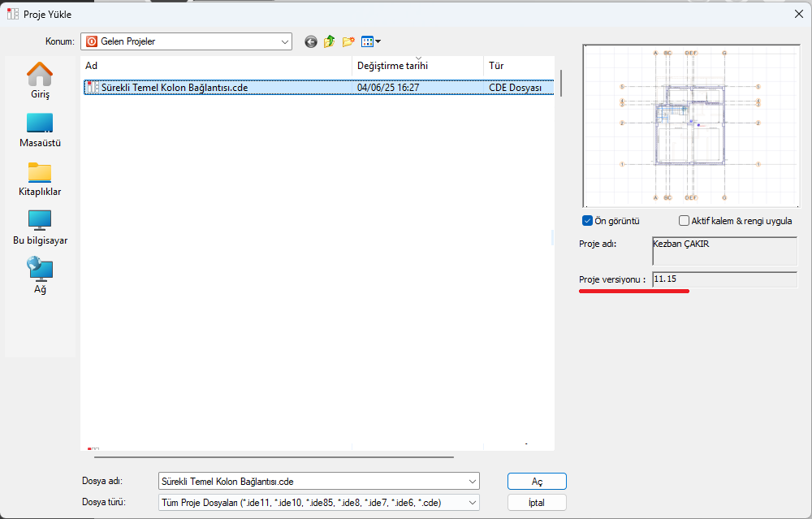The image size is (812, 519).
Task: Uncheck the Ön görüntü checkbox
Action: (x=587, y=221)
